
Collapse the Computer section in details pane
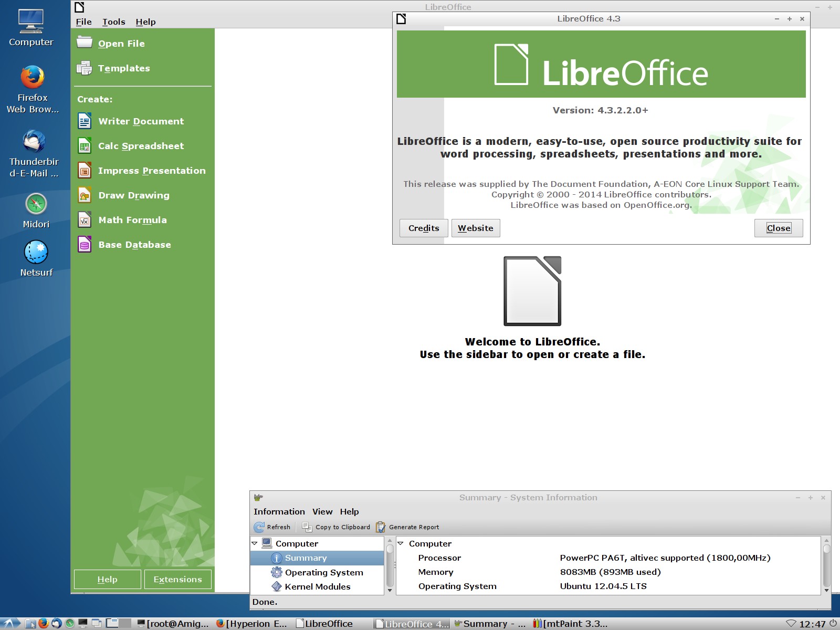401,543
